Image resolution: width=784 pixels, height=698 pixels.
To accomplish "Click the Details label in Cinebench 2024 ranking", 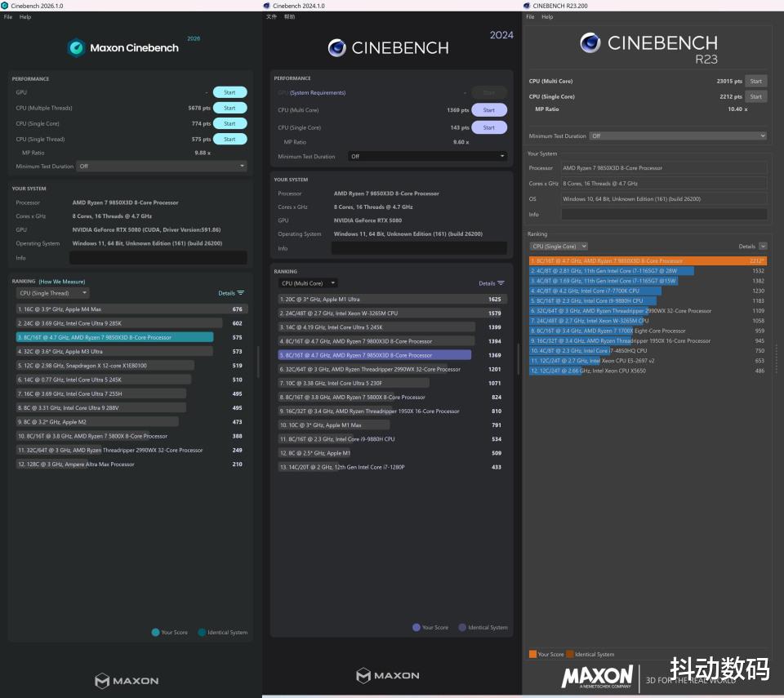I will 487,283.
